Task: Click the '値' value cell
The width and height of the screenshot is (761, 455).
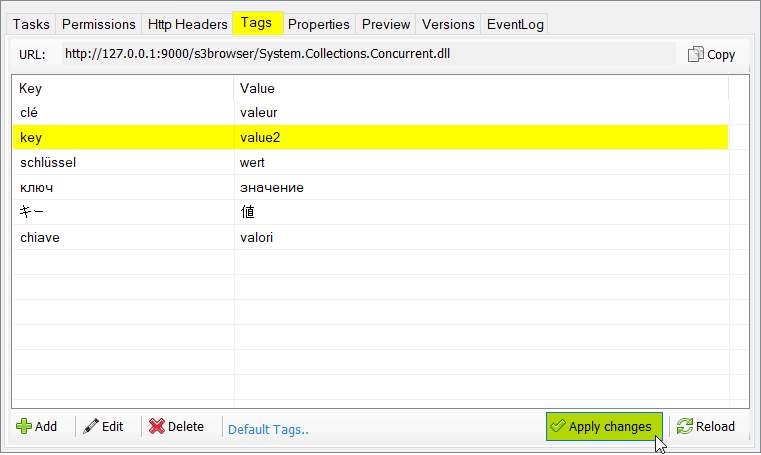Action: (x=481, y=212)
